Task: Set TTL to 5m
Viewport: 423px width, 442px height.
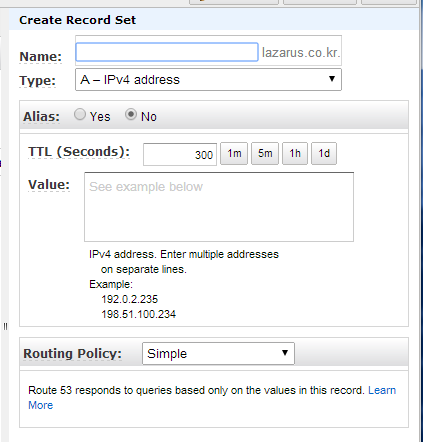Action: pyautogui.click(x=265, y=153)
